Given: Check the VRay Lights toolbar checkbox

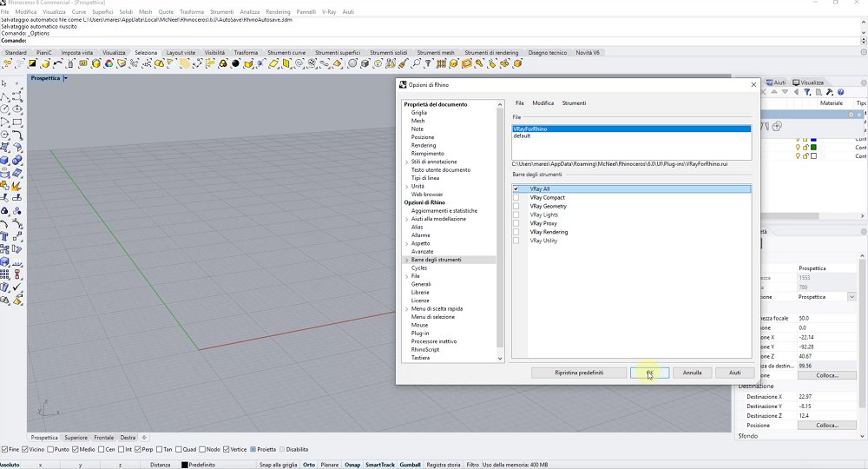Looking at the screenshot, I should (516, 215).
